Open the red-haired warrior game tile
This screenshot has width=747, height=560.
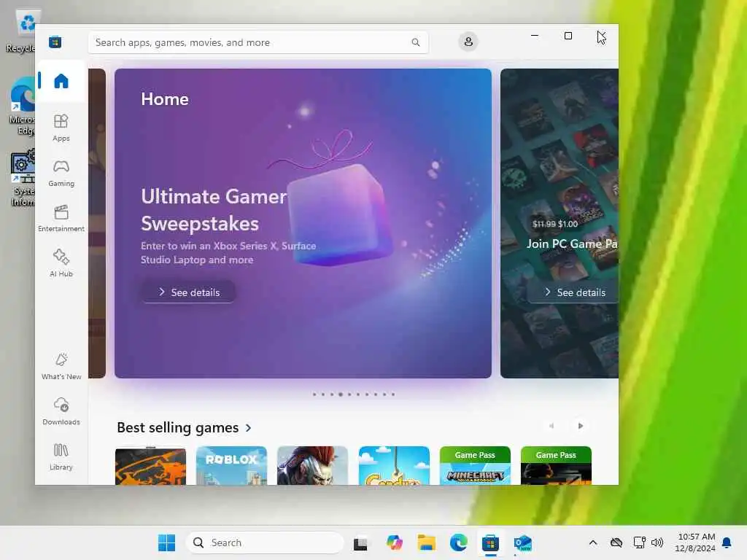(312, 465)
